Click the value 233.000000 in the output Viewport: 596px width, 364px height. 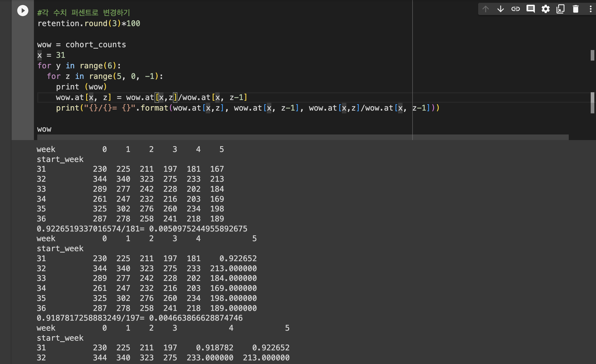tap(210, 358)
